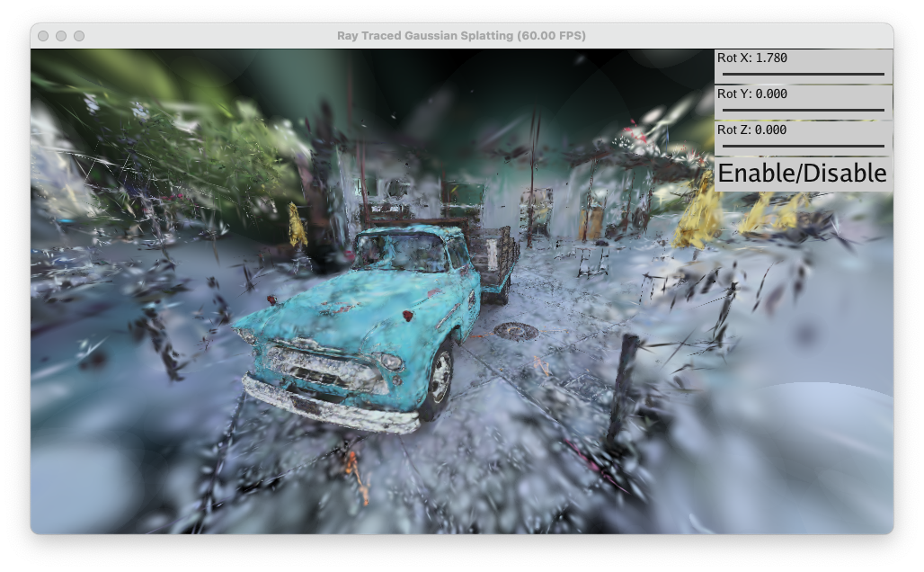Click the Rot Z: 0.000 label
The image size is (924, 572).
click(x=752, y=130)
